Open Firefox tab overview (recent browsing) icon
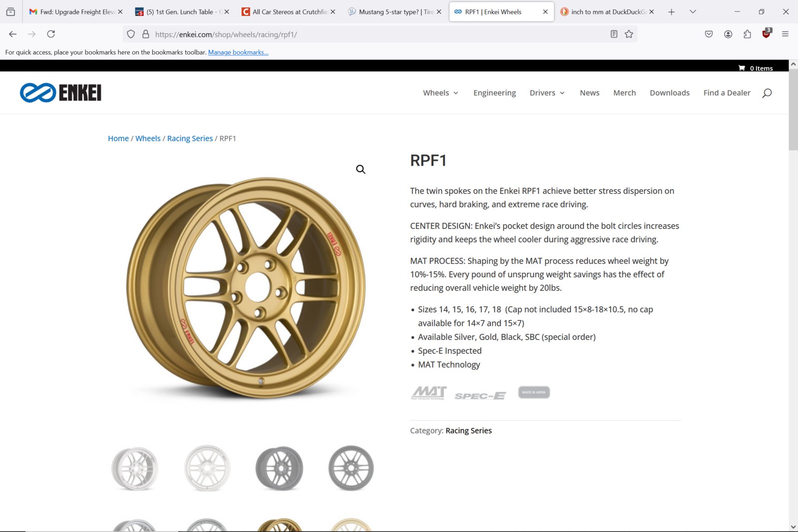Screen dimensions: 798x532 [x=10, y=11]
